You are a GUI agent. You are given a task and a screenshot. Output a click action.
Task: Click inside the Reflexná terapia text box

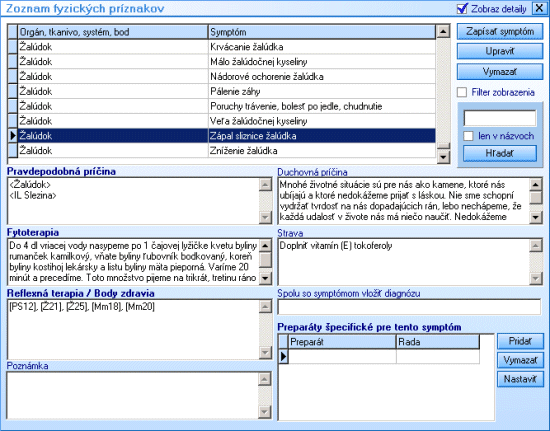(x=133, y=330)
